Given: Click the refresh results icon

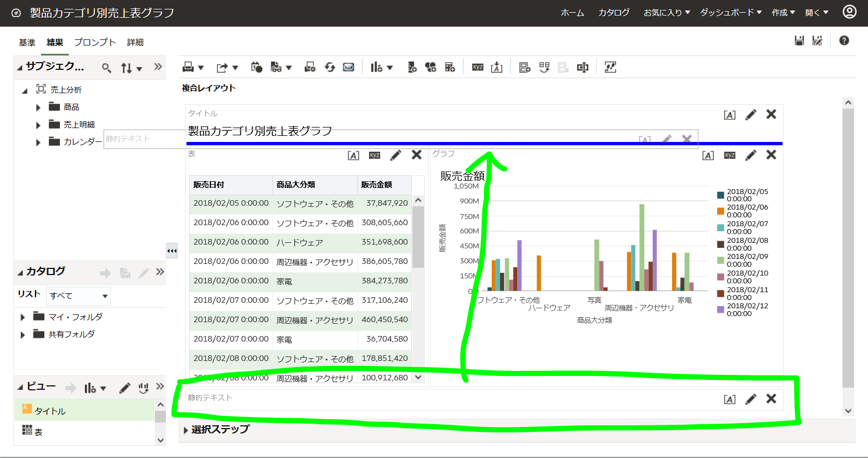Looking at the screenshot, I should (x=330, y=67).
